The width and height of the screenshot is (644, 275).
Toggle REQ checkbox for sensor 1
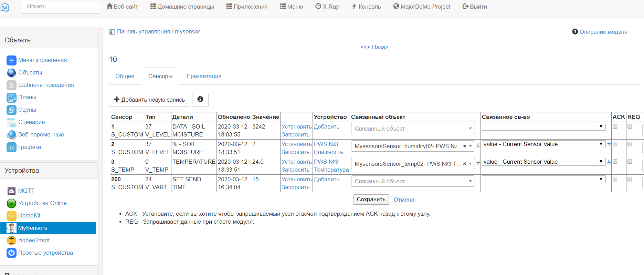[630, 126]
